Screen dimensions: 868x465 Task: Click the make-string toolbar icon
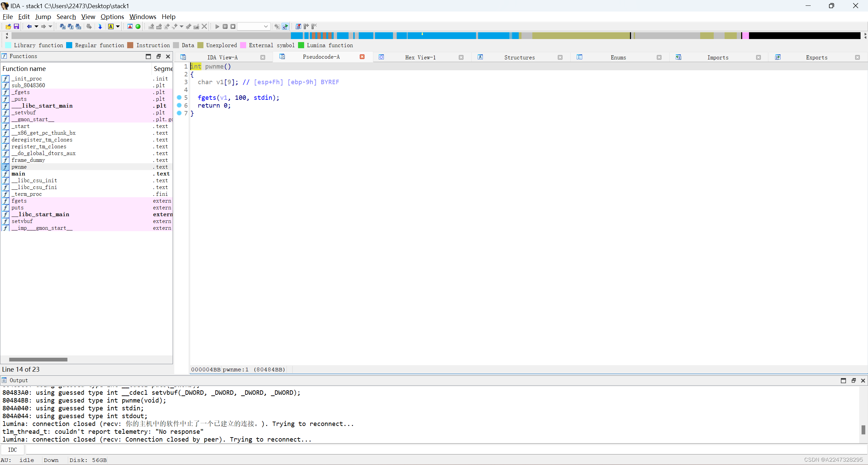pyautogui.click(x=167, y=26)
